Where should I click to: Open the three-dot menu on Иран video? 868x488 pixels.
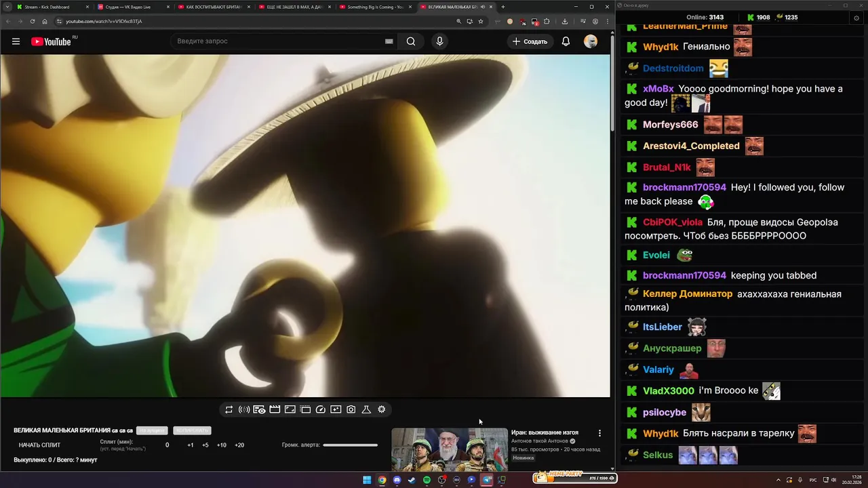click(x=599, y=433)
